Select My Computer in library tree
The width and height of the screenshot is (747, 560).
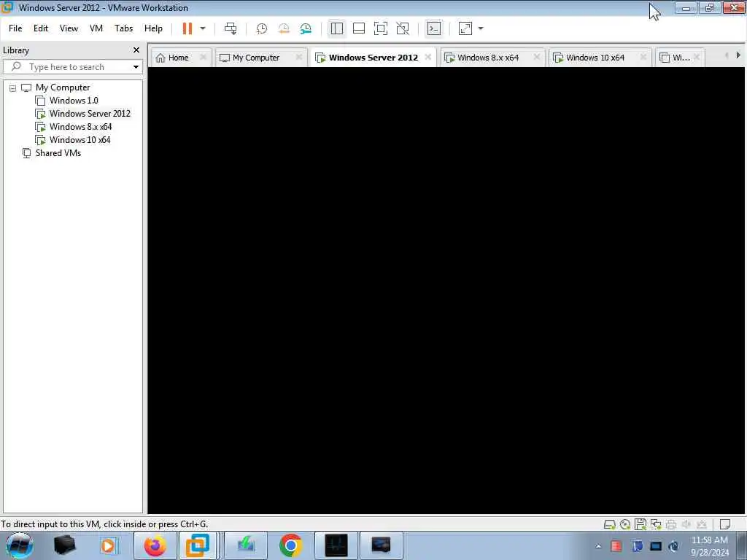tap(63, 87)
